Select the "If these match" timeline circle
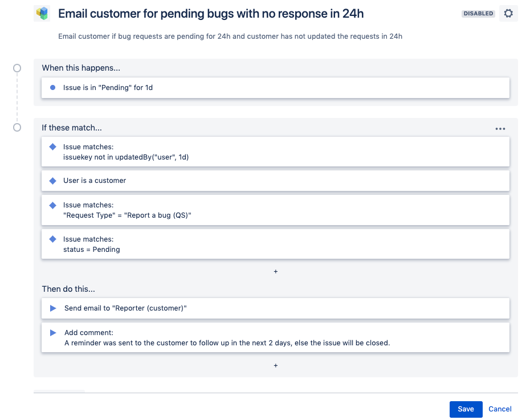This screenshot has height=420, width=526. pyautogui.click(x=17, y=128)
